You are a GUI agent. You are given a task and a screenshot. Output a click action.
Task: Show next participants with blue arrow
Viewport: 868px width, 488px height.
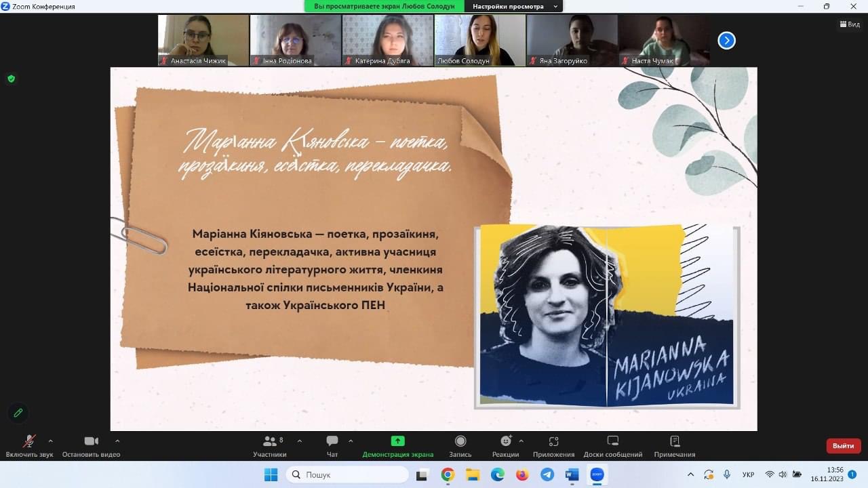(726, 41)
